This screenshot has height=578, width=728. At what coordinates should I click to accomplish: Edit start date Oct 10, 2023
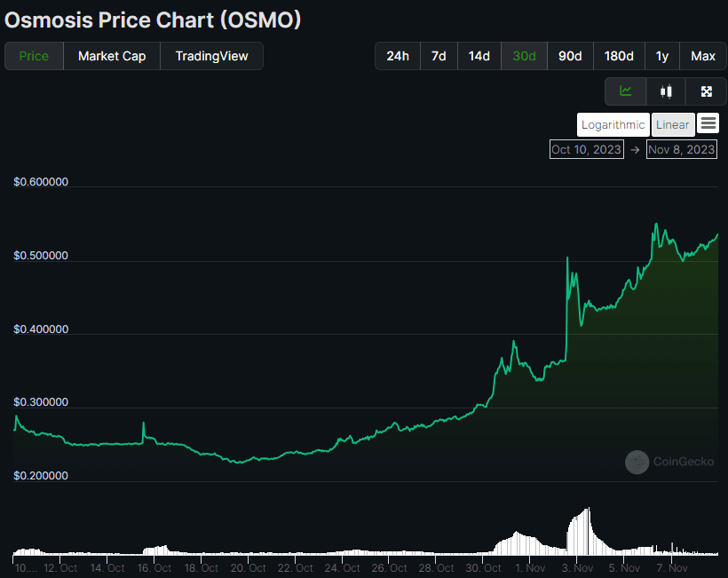tap(586, 149)
